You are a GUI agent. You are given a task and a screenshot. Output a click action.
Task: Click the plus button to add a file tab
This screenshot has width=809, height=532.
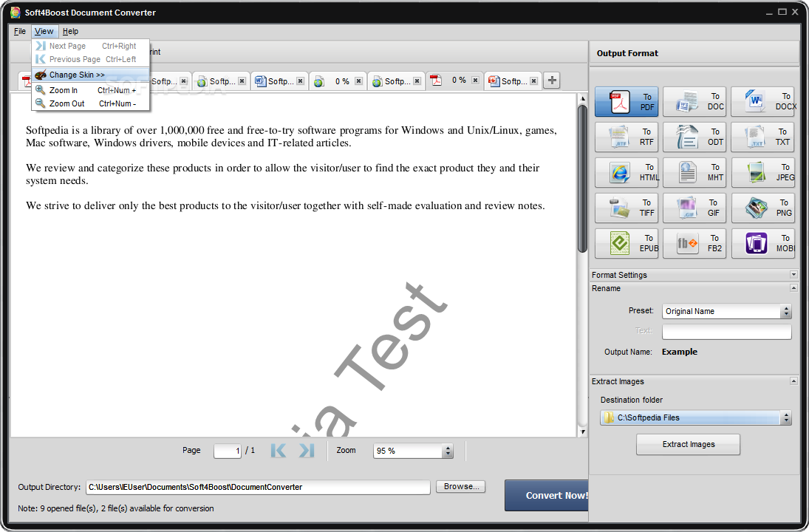[x=552, y=81]
